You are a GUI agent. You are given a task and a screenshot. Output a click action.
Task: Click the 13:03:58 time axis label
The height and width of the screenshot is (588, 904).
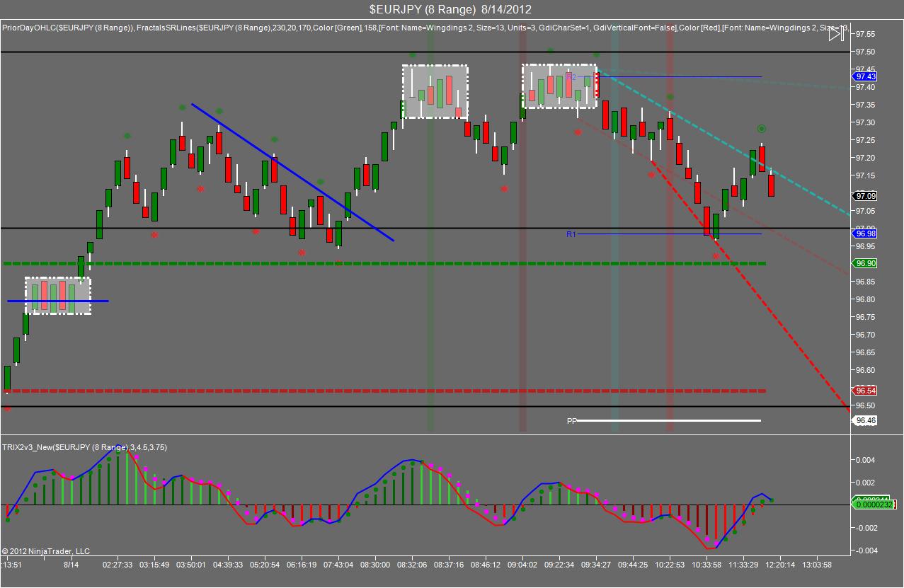tap(817, 565)
